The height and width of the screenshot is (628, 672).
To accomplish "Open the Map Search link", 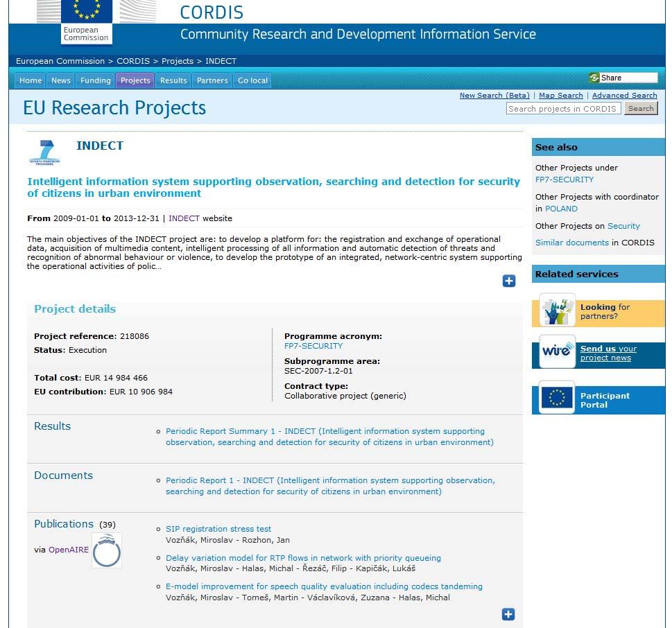I will tap(560, 96).
